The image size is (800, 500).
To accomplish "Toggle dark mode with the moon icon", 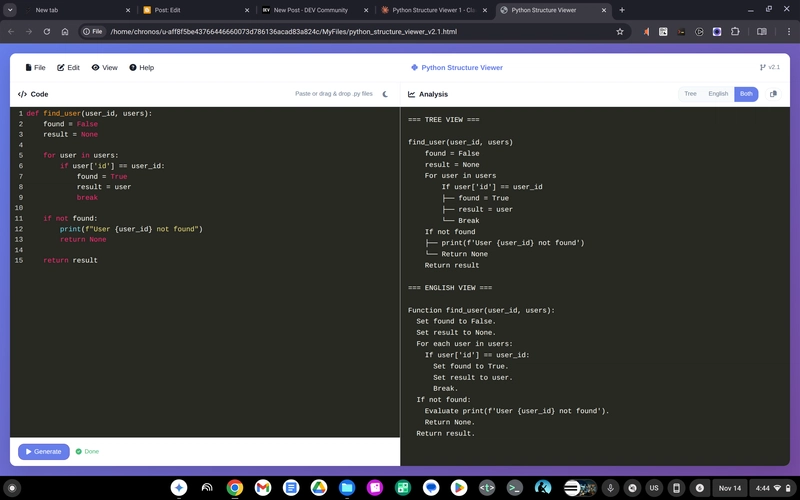I will click(x=385, y=94).
